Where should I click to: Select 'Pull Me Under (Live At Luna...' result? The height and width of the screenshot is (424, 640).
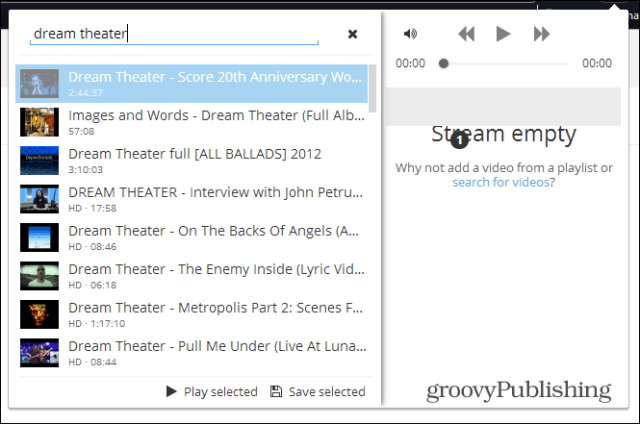191,353
